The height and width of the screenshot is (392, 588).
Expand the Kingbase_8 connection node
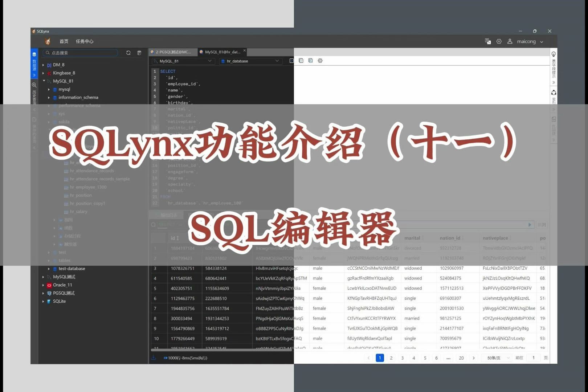[x=43, y=73]
